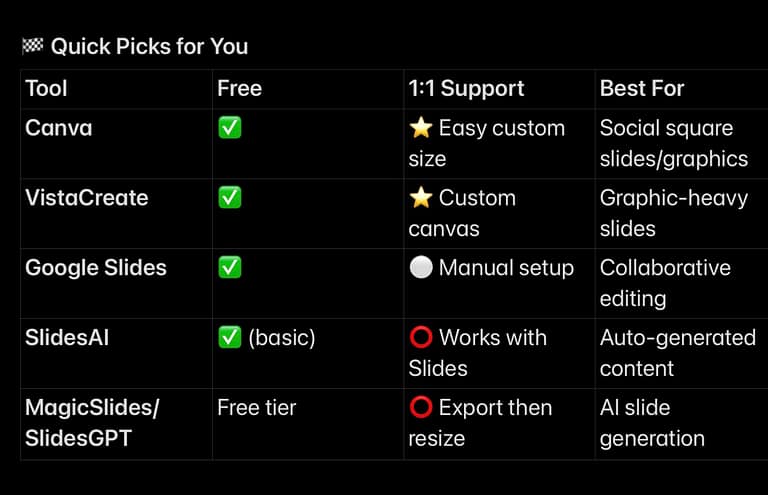Click the green checkmark next to (basic)
768x495 pixels.
(x=229, y=338)
